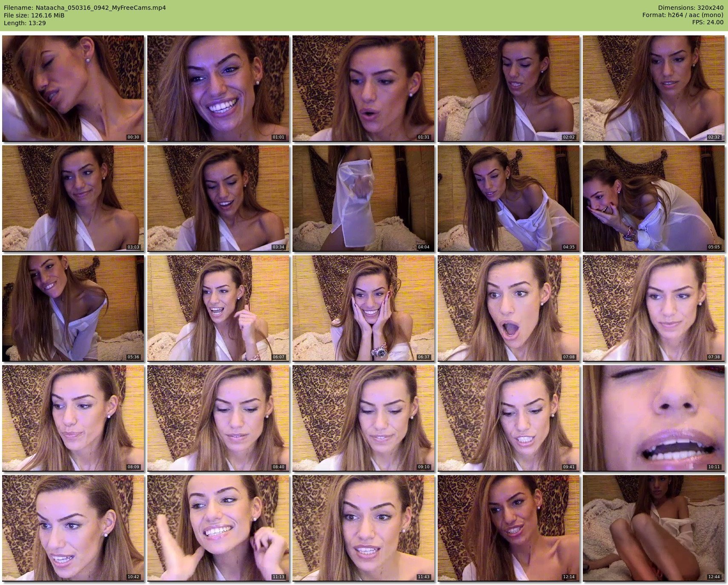Click the frame marked 02:02
This screenshot has height=585, width=728.
click(508, 88)
